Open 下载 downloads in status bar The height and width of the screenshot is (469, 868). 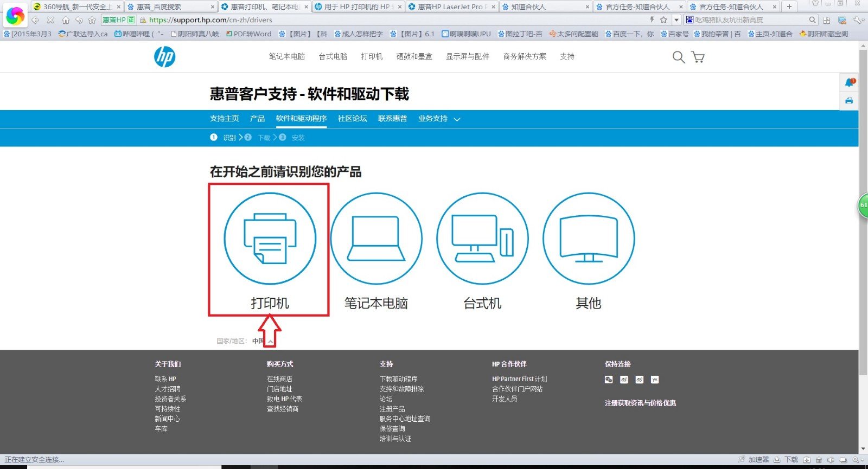tap(786, 459)
